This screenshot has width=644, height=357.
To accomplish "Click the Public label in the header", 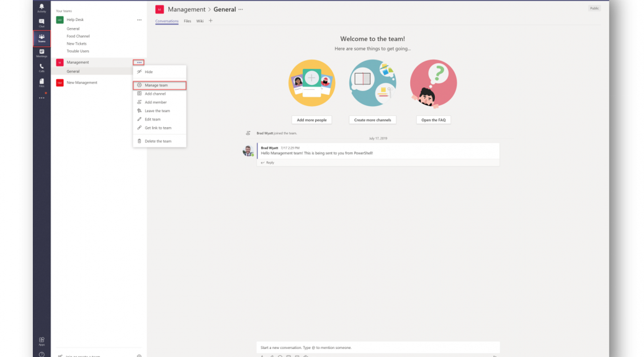I will point(594,8).
